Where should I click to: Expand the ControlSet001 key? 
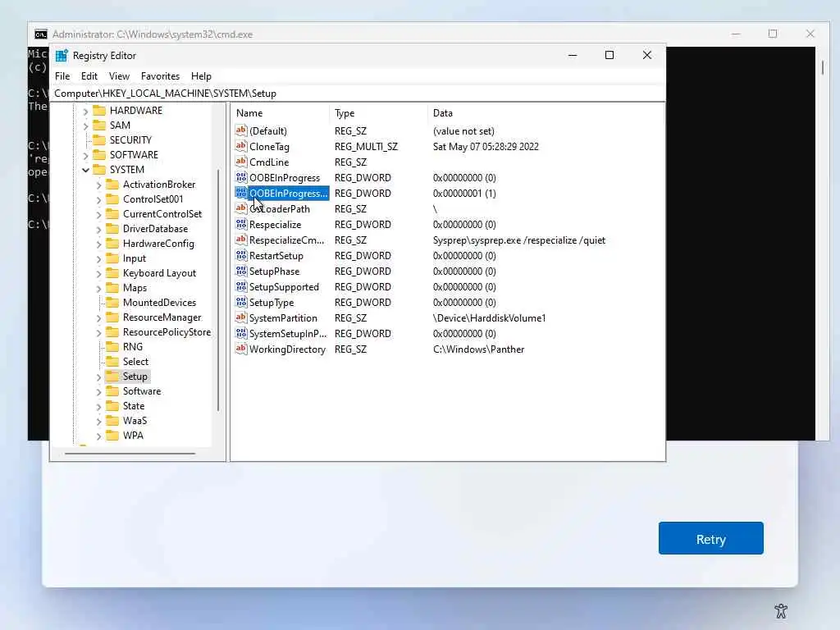pos(98,200)
